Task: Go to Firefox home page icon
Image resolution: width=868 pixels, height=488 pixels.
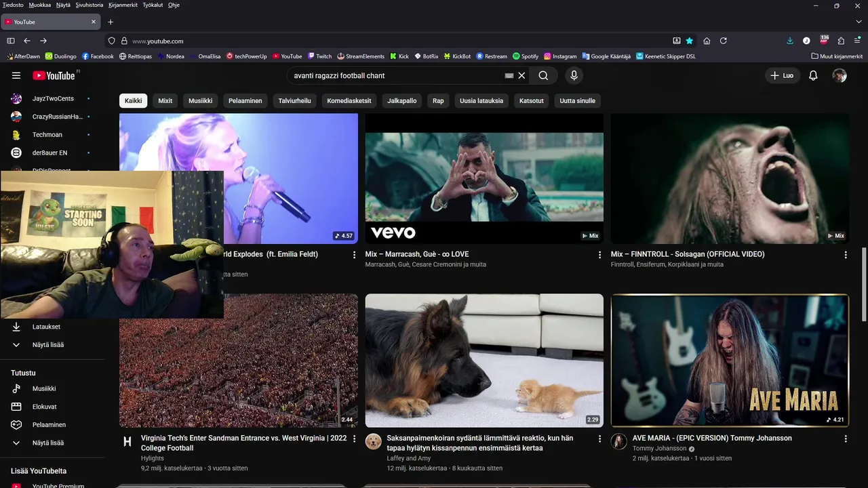Action: click(707, 41)
